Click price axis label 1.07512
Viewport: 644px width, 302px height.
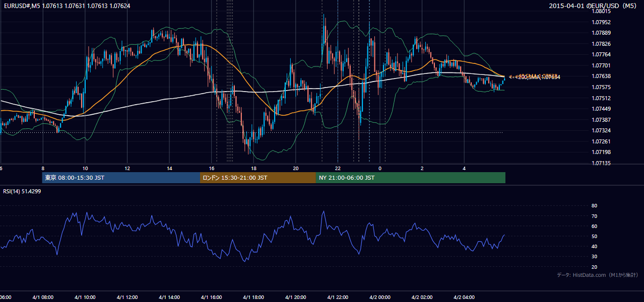602,98
